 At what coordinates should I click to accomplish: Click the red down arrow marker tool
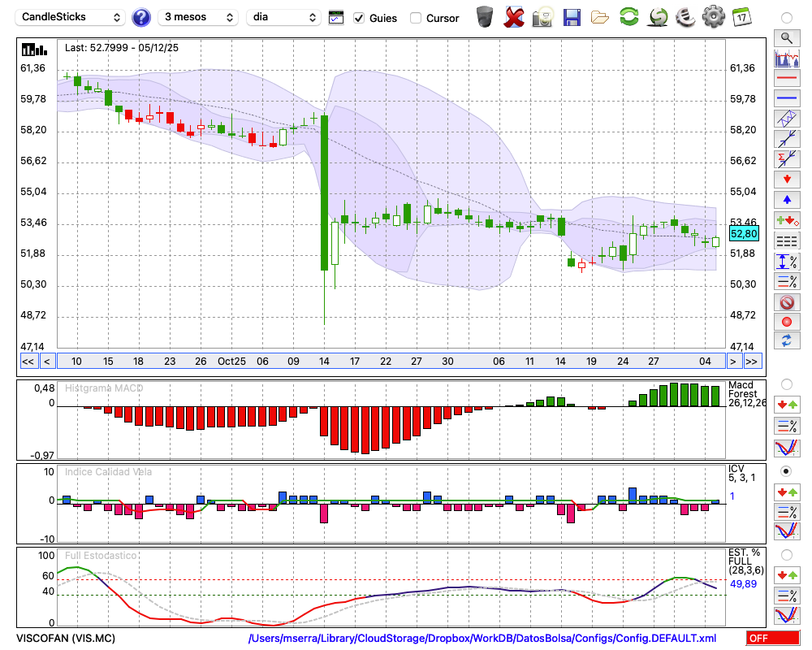786,178
